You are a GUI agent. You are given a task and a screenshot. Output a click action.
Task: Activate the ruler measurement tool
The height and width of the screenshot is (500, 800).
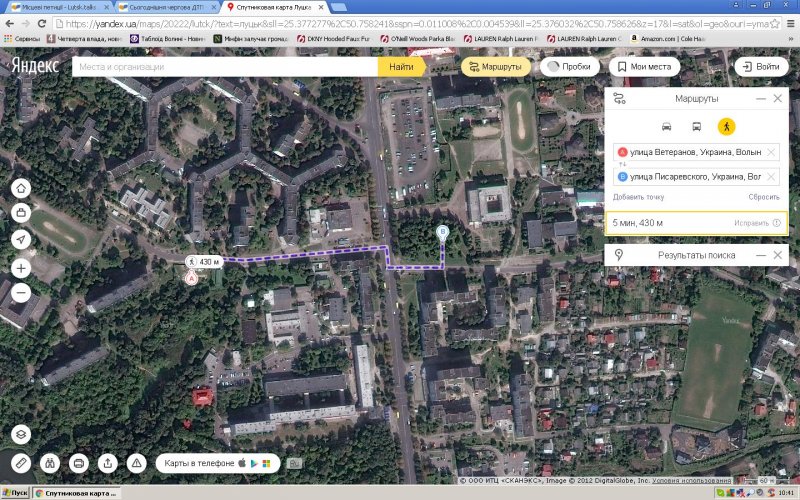pos(21,463)
